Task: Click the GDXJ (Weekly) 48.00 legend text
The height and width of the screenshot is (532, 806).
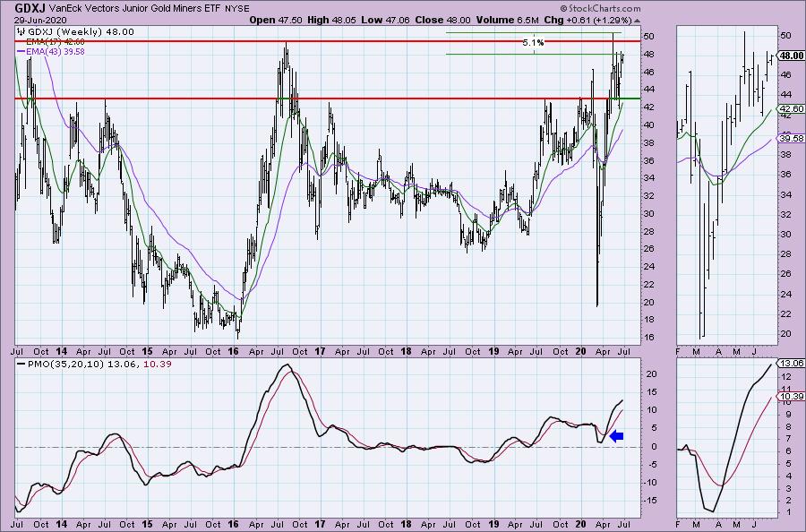Action: (81, 32)
